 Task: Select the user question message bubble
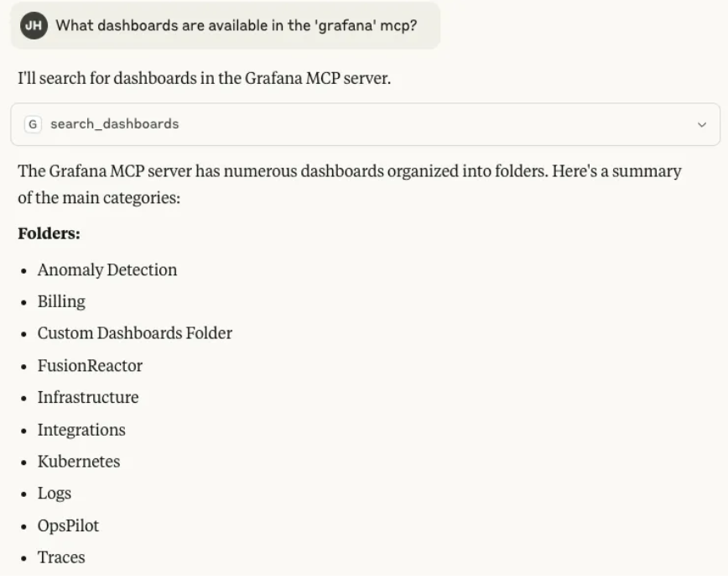[225, 25]
